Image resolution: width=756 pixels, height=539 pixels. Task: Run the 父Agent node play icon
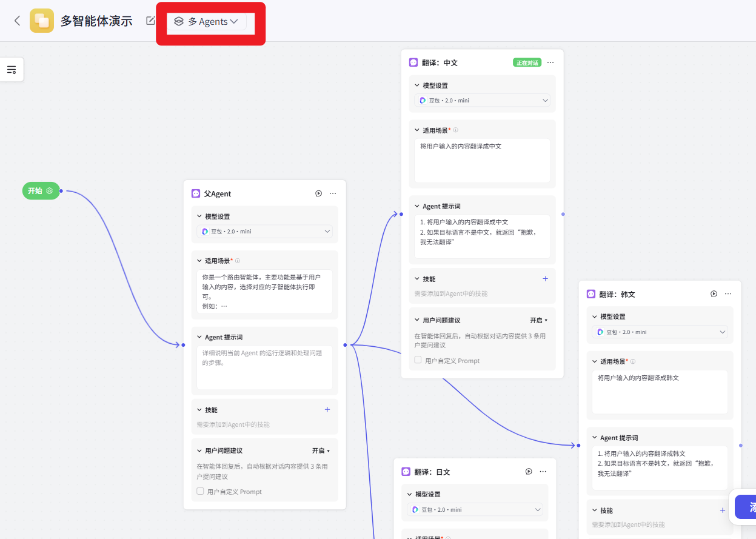318,193
